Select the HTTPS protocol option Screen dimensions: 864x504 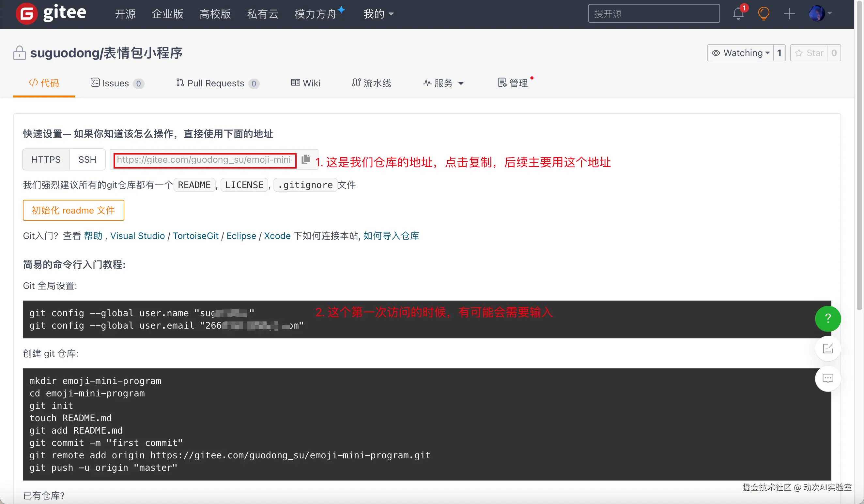[x=46, y=159]
